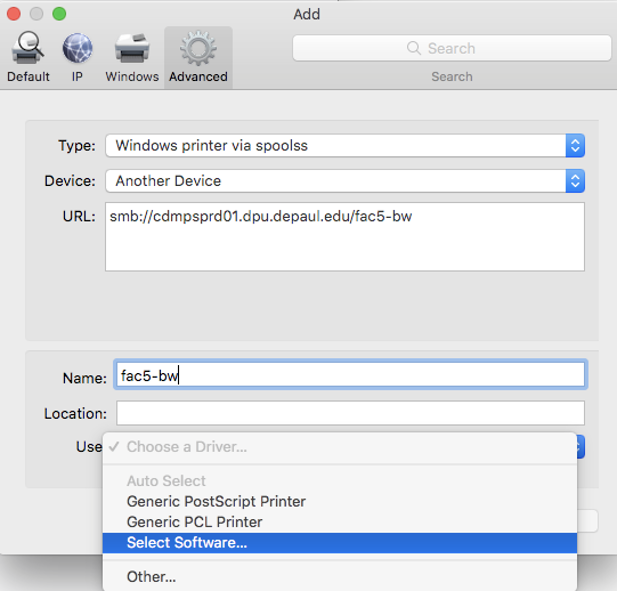Select Generic PCL Printer driver
Screen dimensions: 618x592
(x=340, y=522)
